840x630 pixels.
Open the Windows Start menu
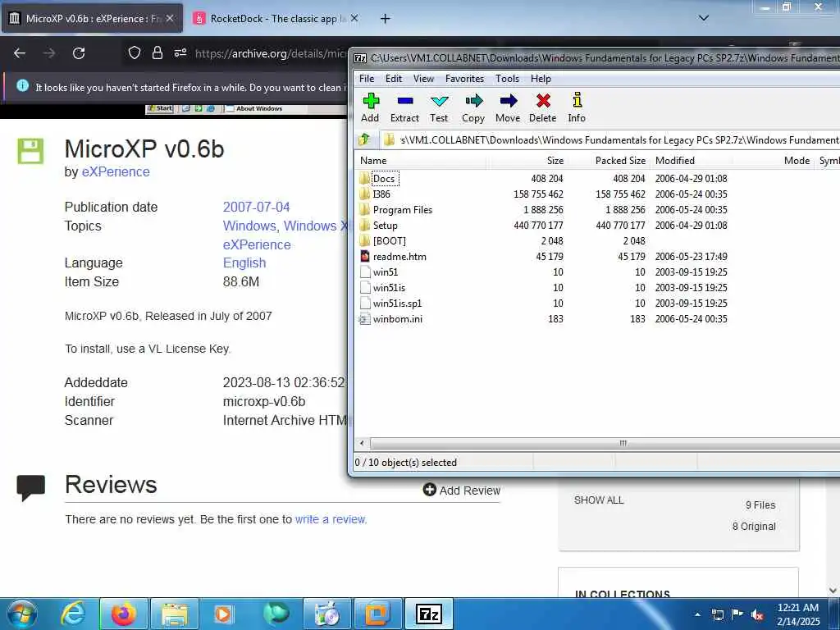pyautogui.click(x=21, y=614)
